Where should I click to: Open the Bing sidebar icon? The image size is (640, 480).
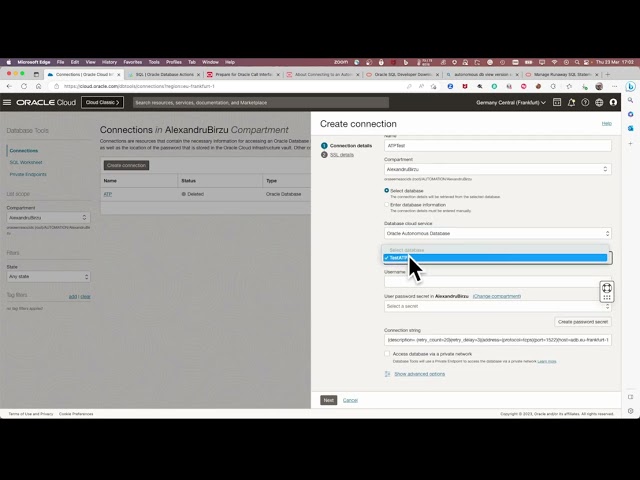tap(630, 87)
